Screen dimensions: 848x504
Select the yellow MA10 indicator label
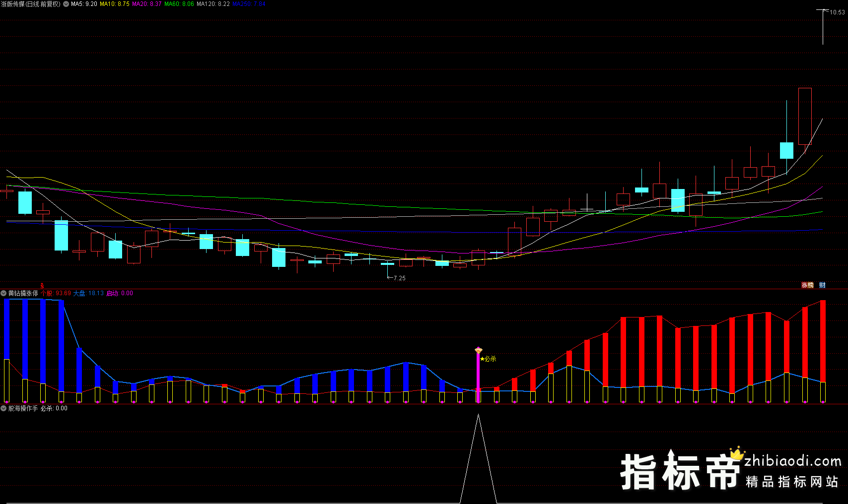[115, 4]
